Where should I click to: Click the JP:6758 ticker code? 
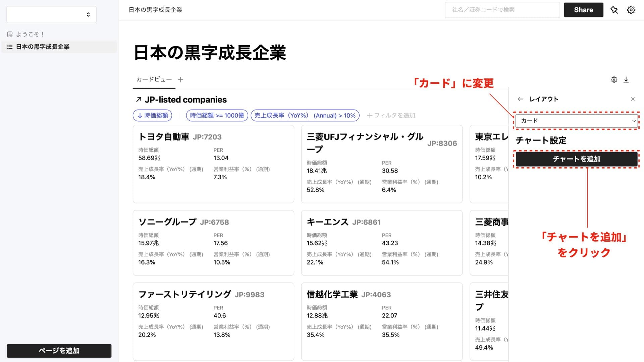pyautogui.click(x=214, y=222)
